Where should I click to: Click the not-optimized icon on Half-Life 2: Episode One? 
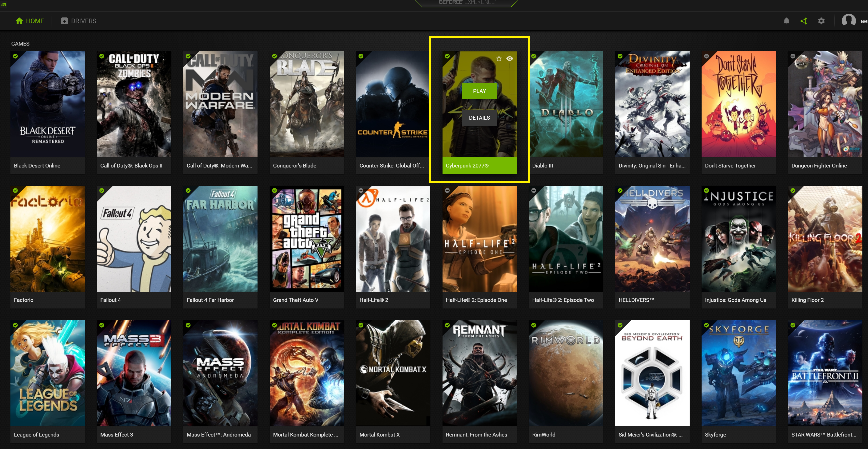point(447,191)
